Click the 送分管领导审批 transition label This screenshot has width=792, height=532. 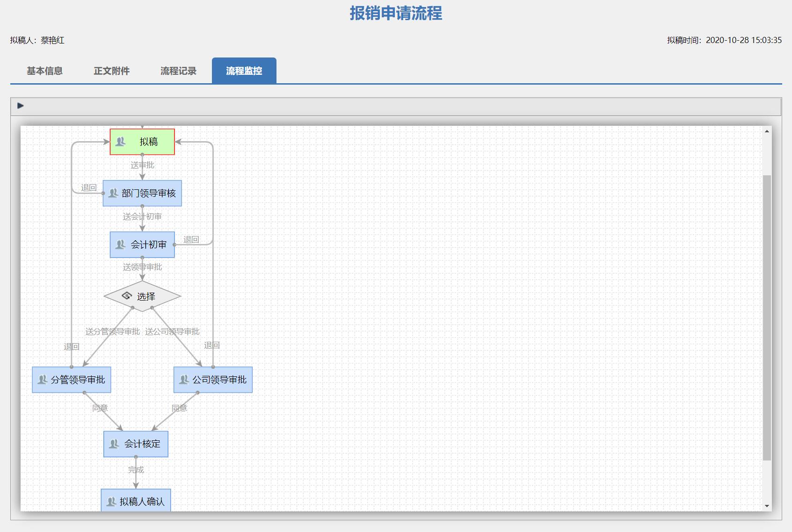pos(112,331)
